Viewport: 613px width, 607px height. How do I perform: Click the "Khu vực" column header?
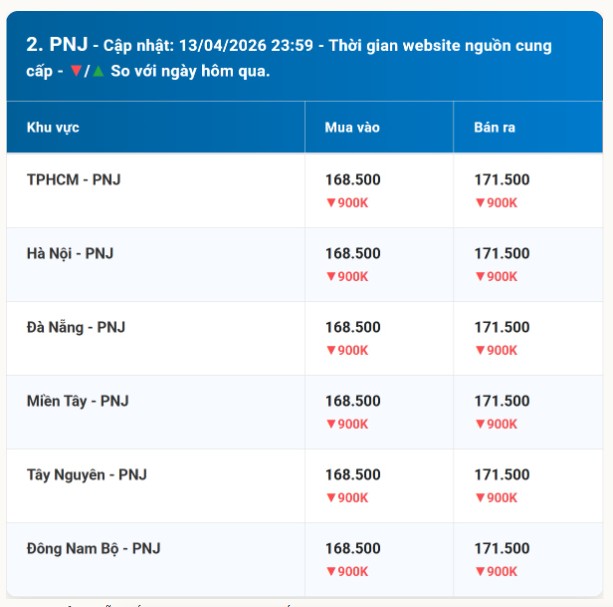[x=53, y=128]
